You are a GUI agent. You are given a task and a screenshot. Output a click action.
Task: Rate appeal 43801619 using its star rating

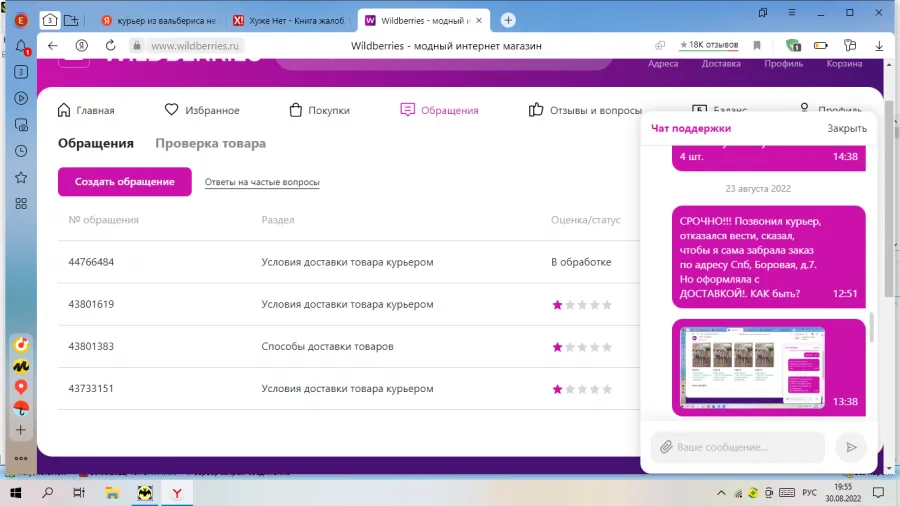[582, 305]
